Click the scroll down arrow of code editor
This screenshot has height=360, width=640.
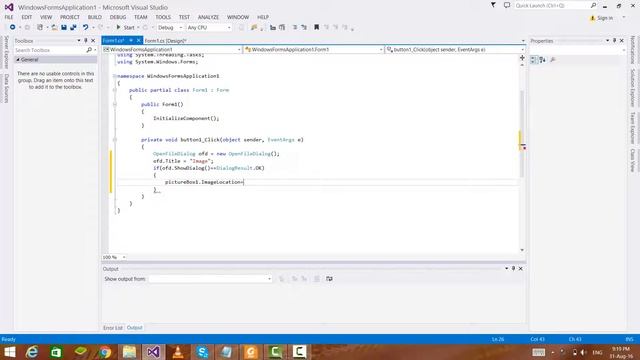(x=522, y=250)
